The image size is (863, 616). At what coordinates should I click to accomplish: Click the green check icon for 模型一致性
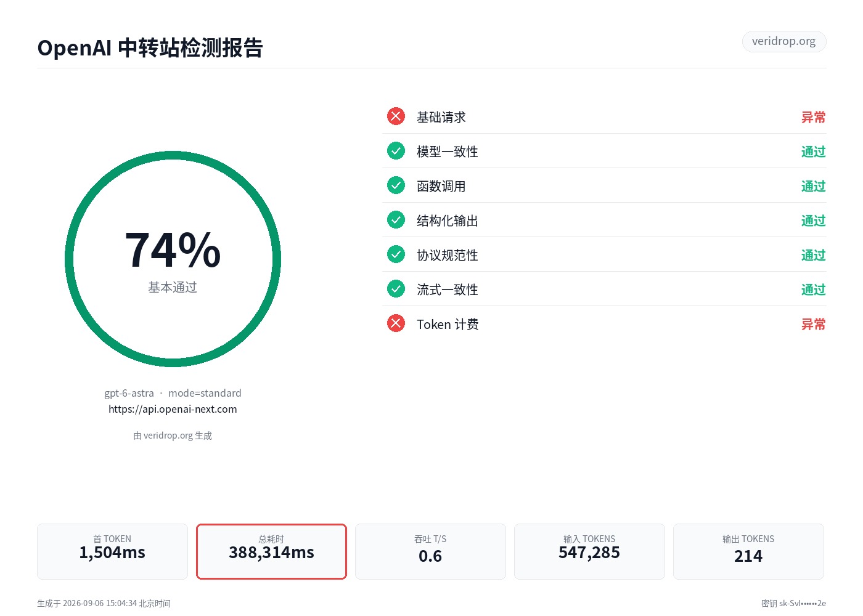(x=396, y=151)
